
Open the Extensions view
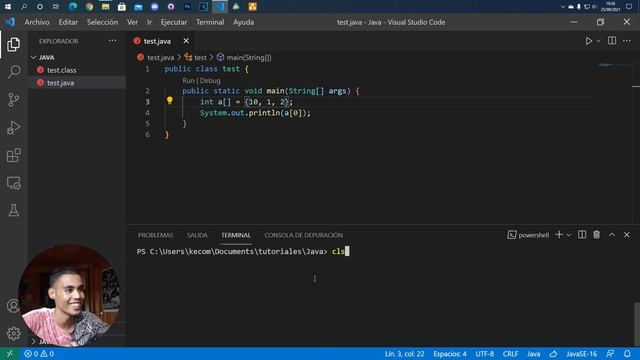click(x=13, y=155)
